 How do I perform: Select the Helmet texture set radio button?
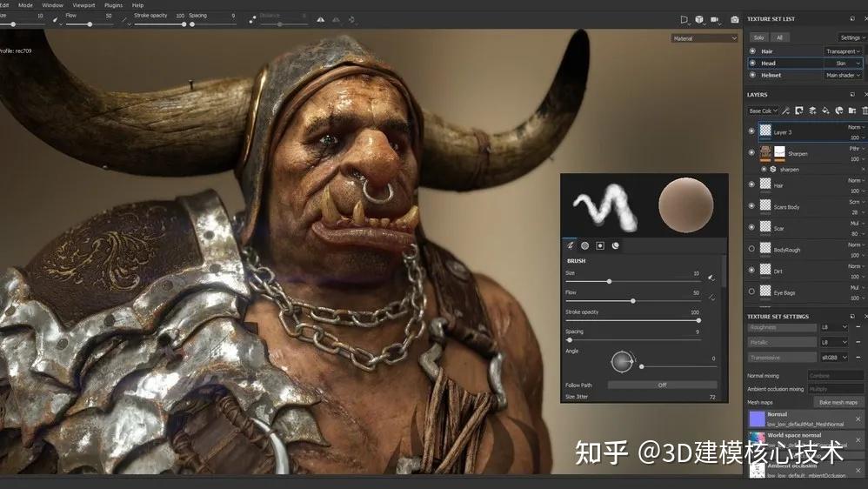(752, 75)
